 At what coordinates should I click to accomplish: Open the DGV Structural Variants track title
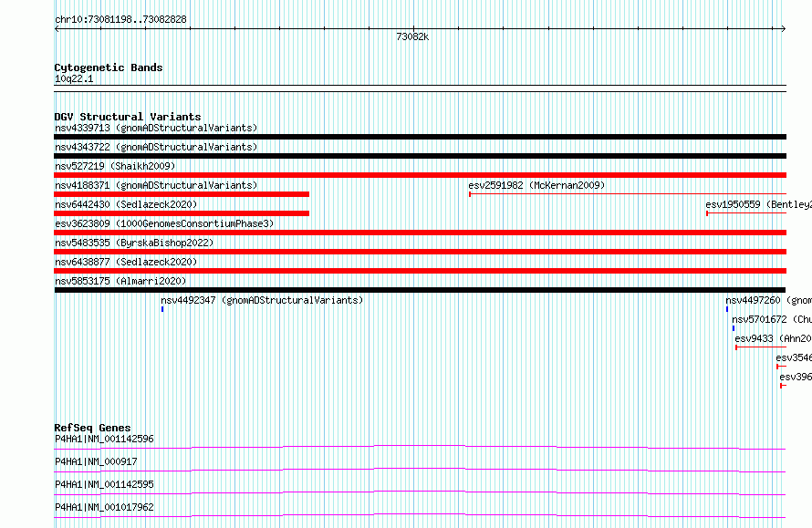(128, 117)
